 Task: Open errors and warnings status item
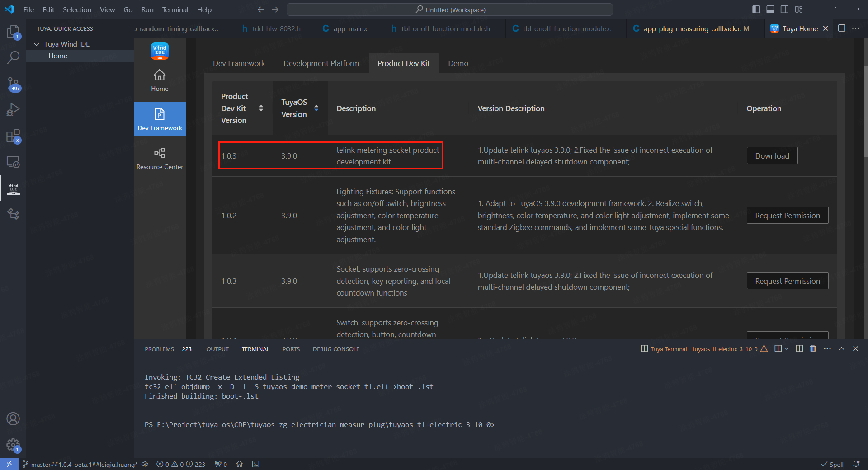click(x=181, y=464)
